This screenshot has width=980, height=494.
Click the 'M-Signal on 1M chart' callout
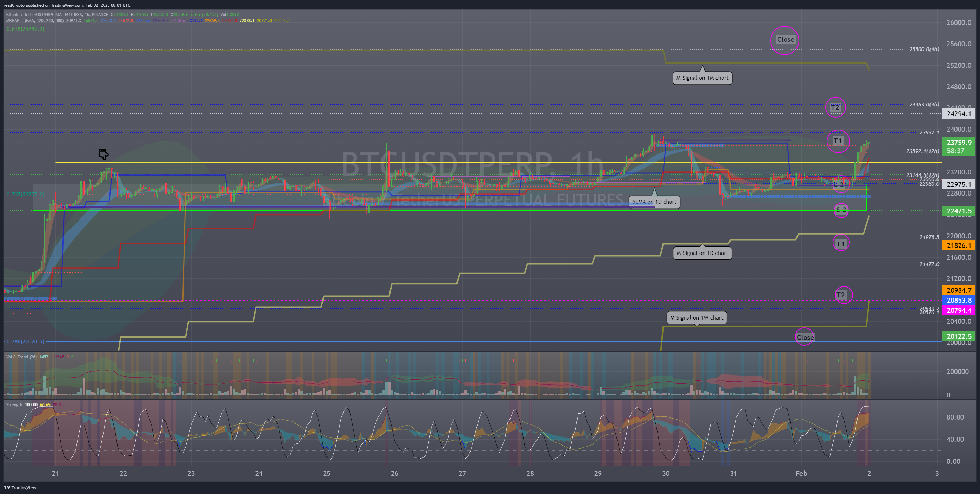pyautogui.click(x=702, y=78)
